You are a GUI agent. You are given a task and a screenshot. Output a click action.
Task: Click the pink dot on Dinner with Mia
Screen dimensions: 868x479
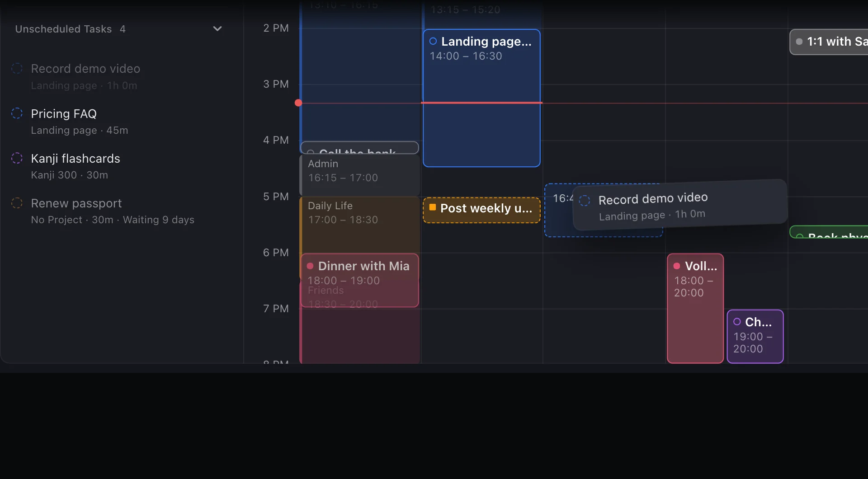coord(310,266)
